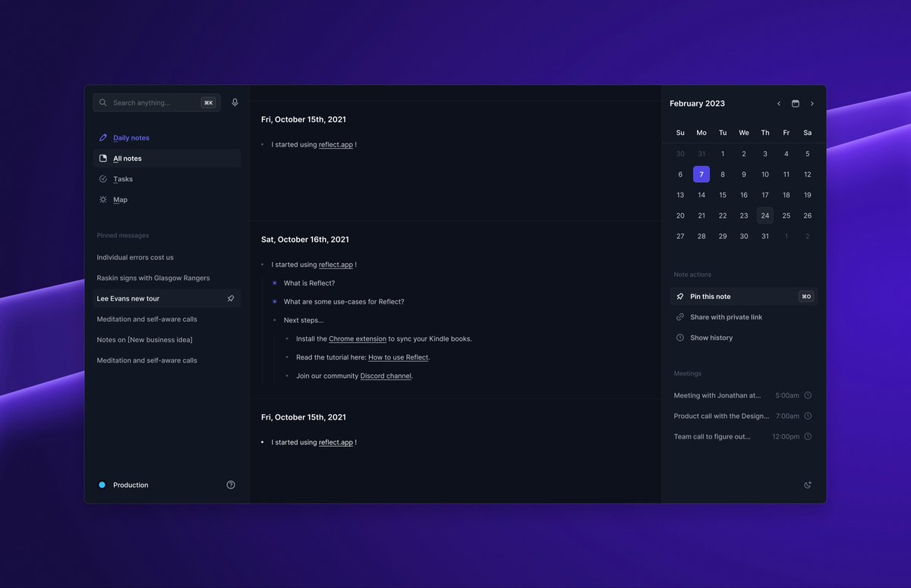Open help question mark icon
911x588 pixels.
click(231, 485)
